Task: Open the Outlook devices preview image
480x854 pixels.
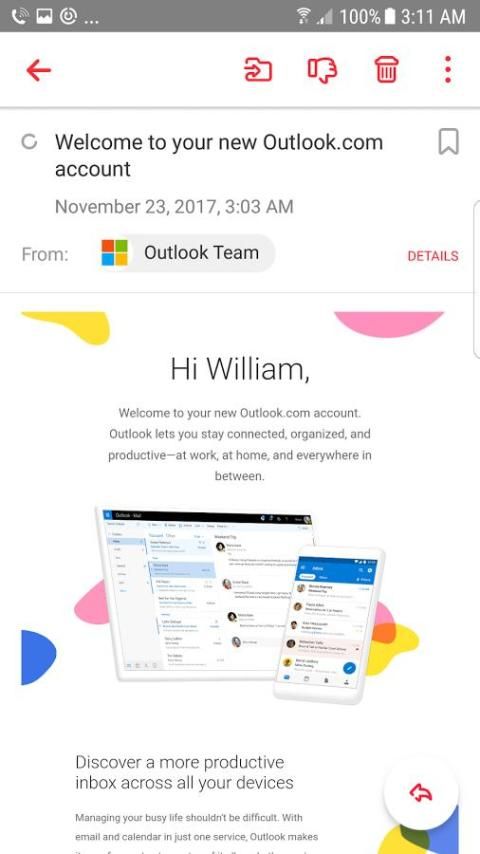Action: click(240, 605)
